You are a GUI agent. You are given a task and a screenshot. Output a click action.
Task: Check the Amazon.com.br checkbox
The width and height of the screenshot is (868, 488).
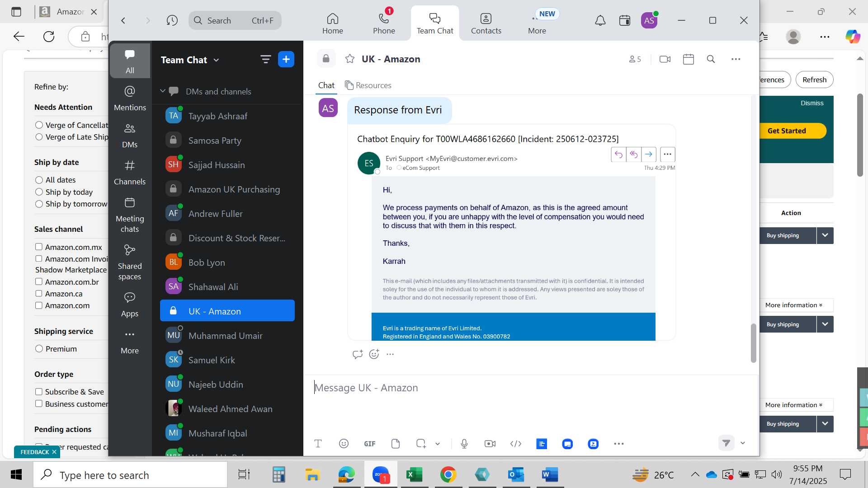point(39,282)
